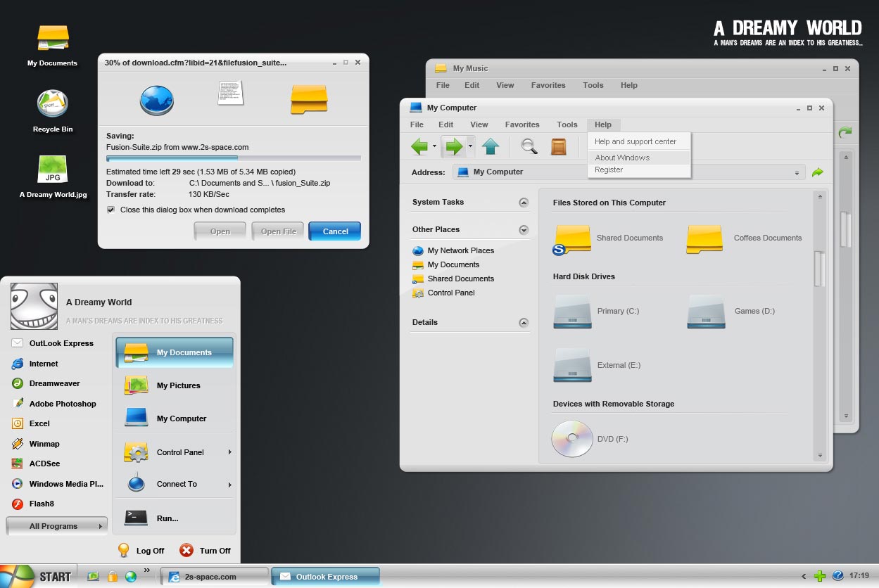Open the Favorites menu in My Computer
Viewport: 879px width, 588px height.
coord(522,124)
